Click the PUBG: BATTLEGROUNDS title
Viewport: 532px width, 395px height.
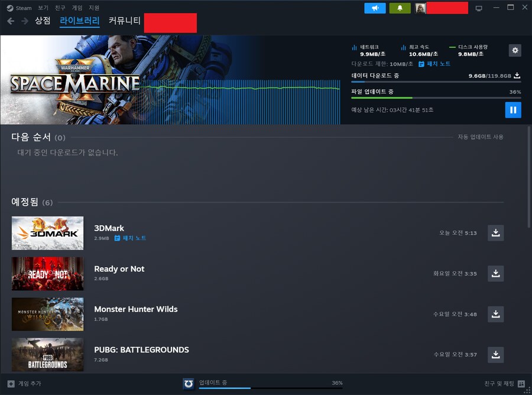point(141,350)
